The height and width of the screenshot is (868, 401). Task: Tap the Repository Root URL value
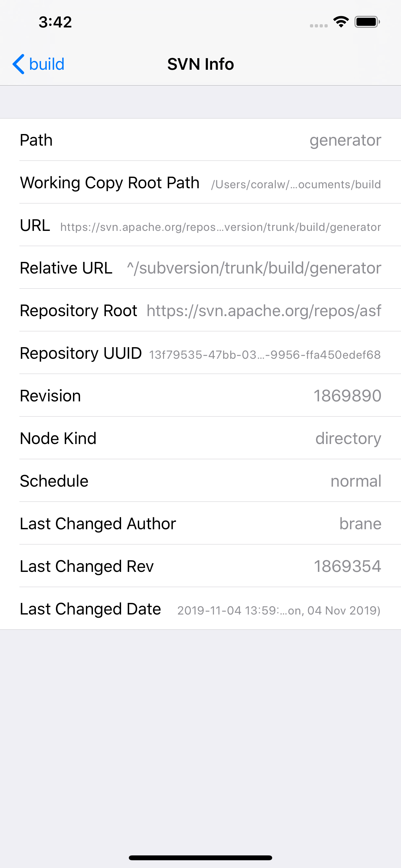(x=263, y=311)
